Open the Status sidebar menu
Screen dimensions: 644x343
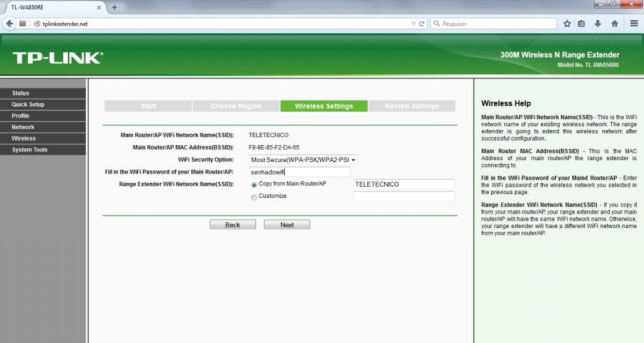click(x=43, y=93)
